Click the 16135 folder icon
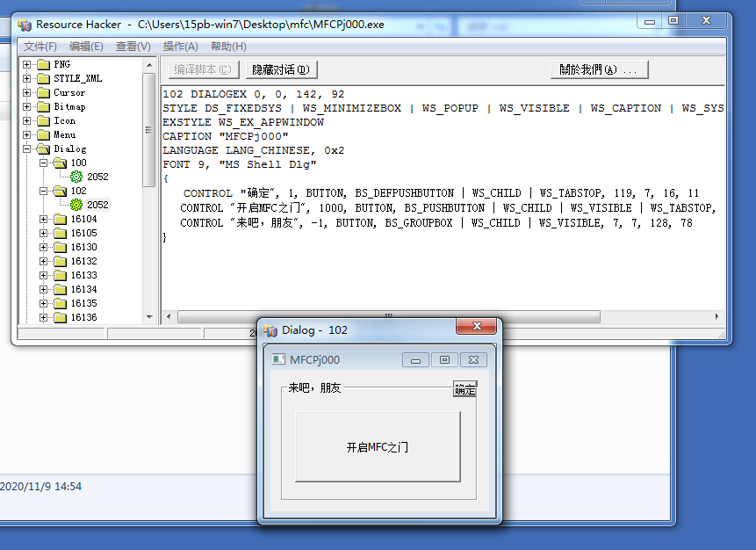756x550 pixels. coord(61,303)
